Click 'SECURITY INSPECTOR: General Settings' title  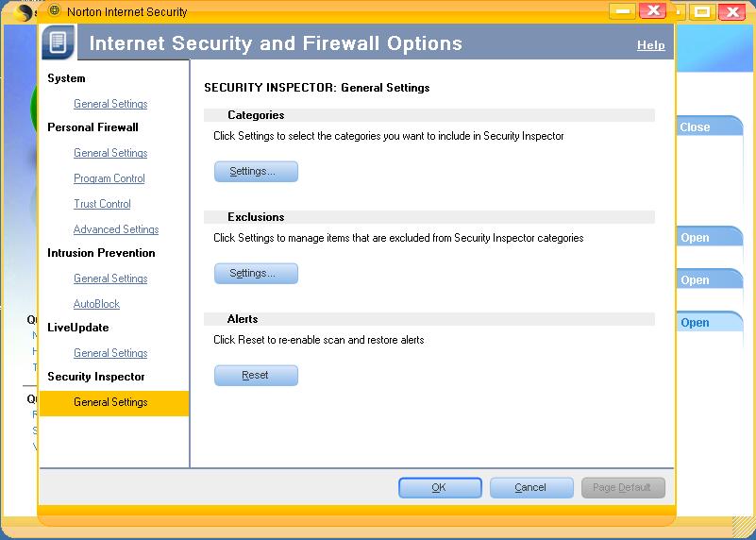click(x=317, y=88)
